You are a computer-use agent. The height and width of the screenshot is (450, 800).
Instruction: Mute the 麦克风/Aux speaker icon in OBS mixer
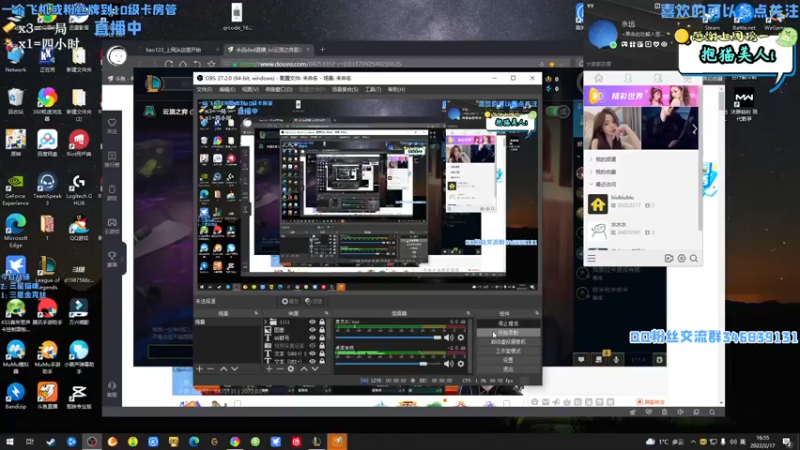[x=448, y=338]
